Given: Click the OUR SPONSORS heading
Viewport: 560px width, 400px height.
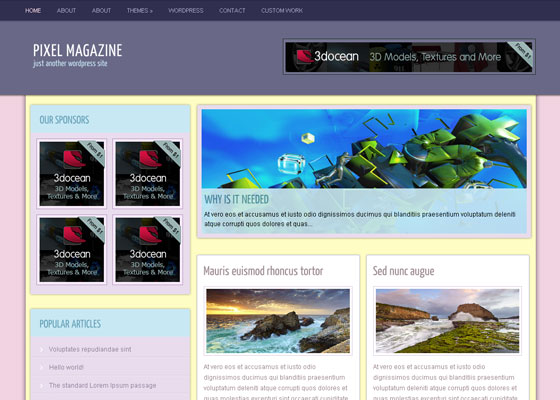Looking at the screenshot, I should [x=64, y=120].
